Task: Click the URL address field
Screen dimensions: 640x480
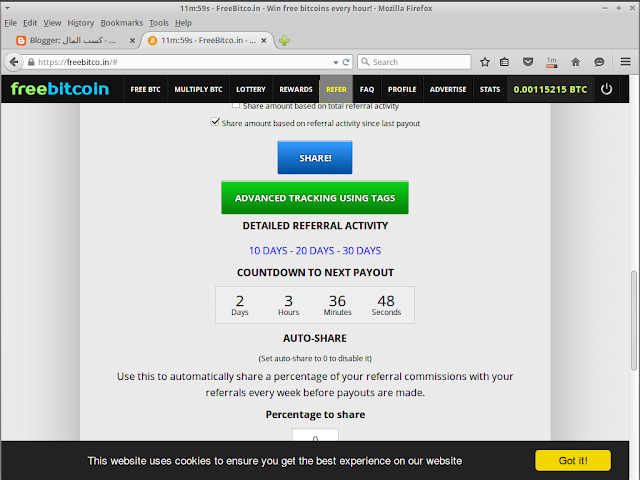Action: click(x=184, y=62)
